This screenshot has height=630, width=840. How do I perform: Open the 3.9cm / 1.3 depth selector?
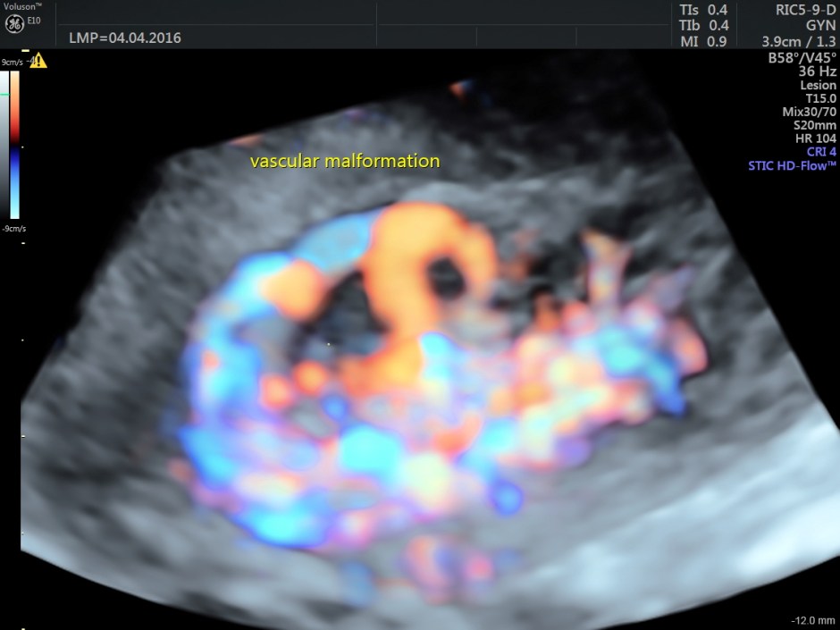tap(799, 40)
